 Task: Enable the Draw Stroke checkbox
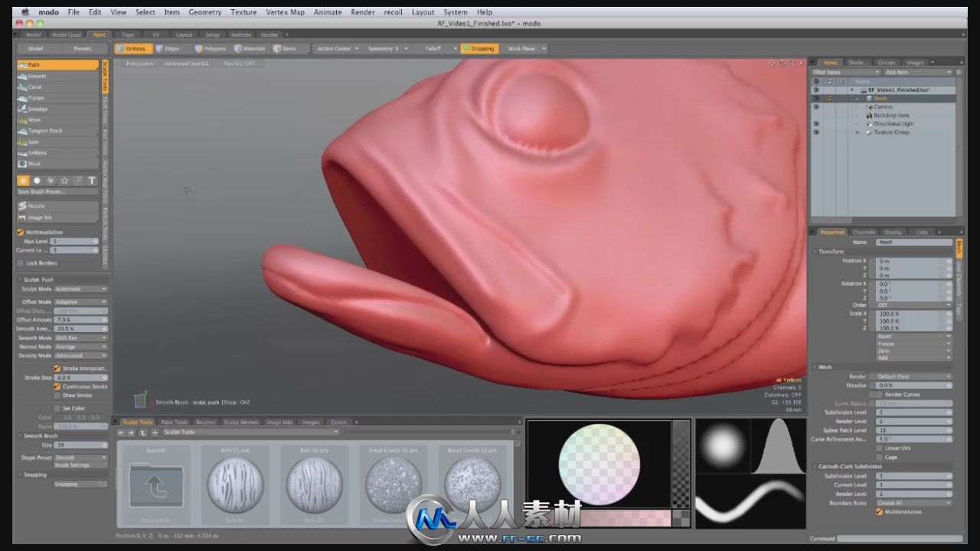(57, 396)
